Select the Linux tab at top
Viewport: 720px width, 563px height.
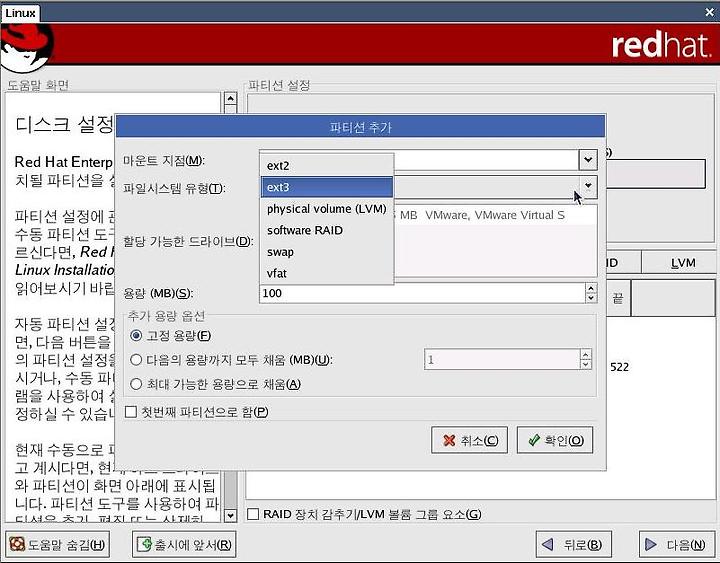(20, 13)
